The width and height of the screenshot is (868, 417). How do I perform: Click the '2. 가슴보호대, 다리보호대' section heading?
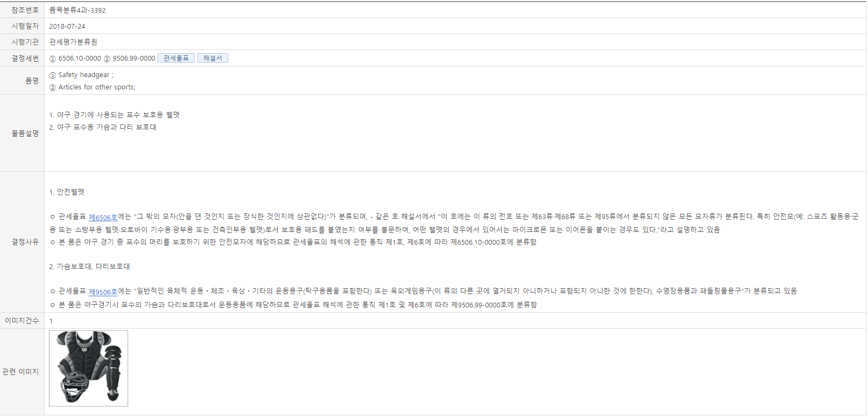pos(89,266)
